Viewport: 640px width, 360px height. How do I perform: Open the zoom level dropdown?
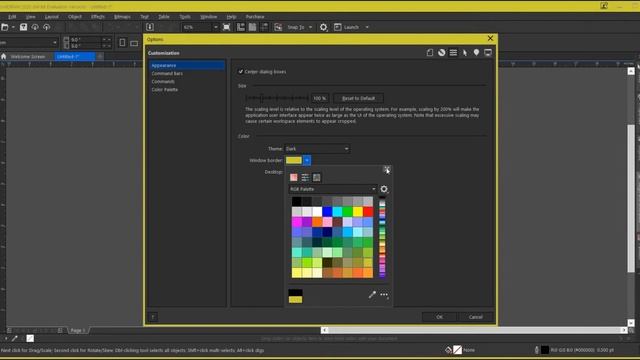coord(216,27)
